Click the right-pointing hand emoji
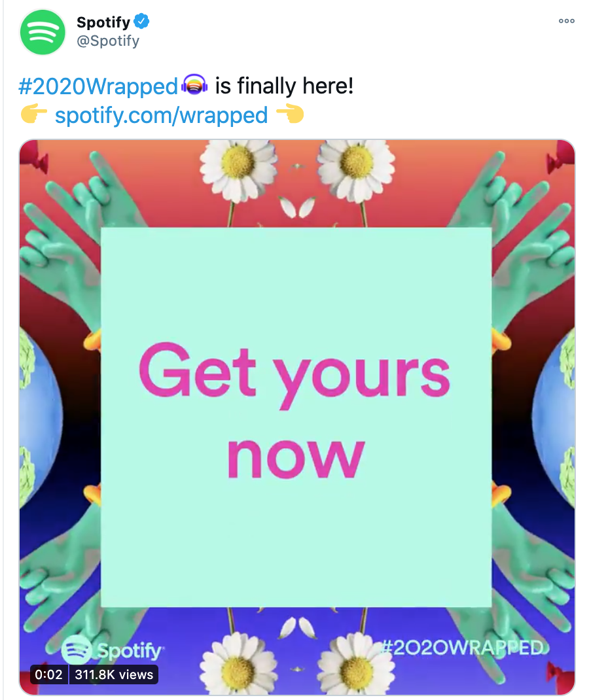This screenshot has height=700, width=589. [x=34, y=114]
